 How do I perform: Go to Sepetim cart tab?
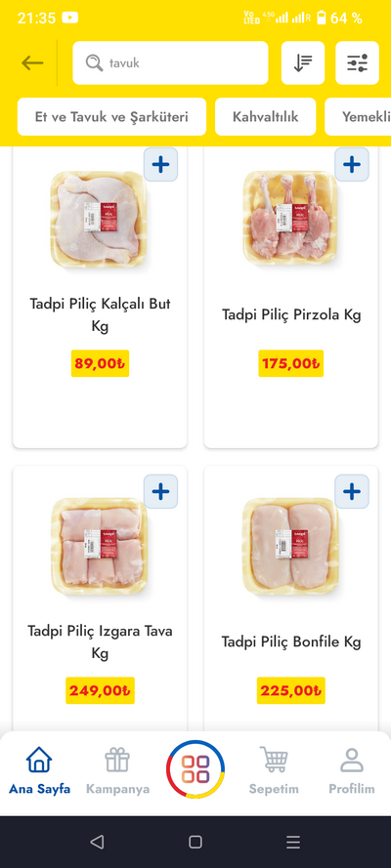pyautogui.click(x=274, y=770)
